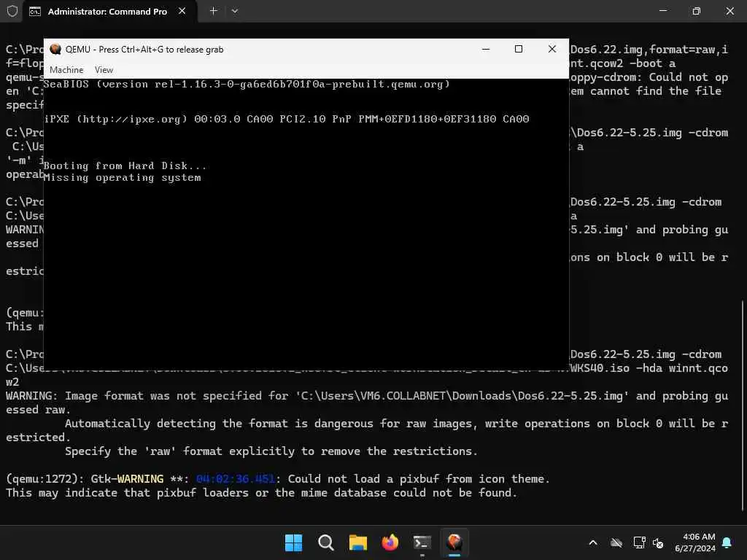Click the blue 04:02:36.451 timestamp
The width and height of the screenshot is (747, 560).
tap(236, 479)
